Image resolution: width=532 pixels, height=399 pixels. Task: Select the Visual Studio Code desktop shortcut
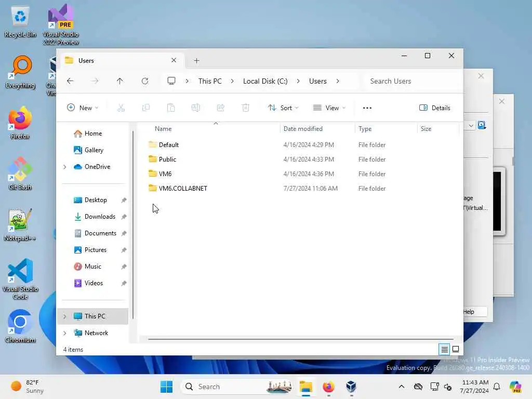pyautogui.click(x=20, y=279)
